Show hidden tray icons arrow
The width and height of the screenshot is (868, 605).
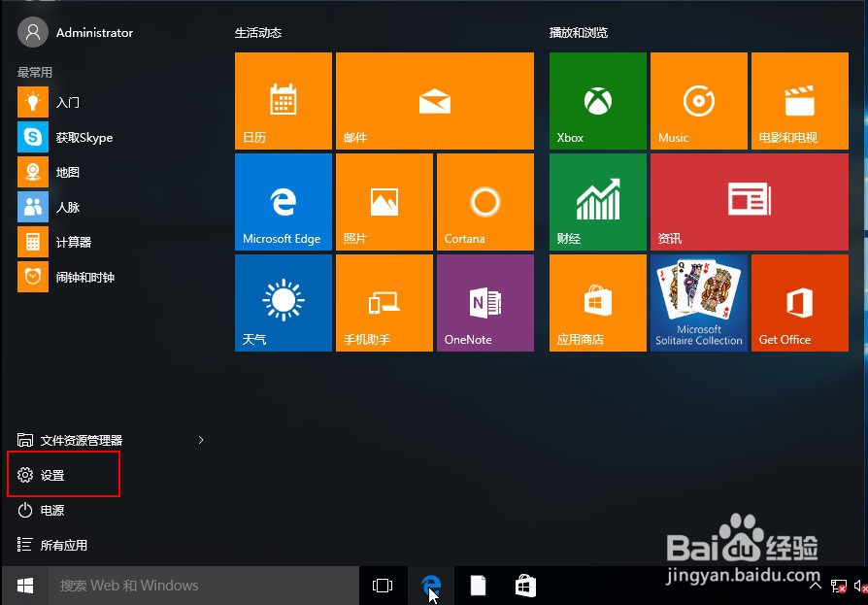815,585
